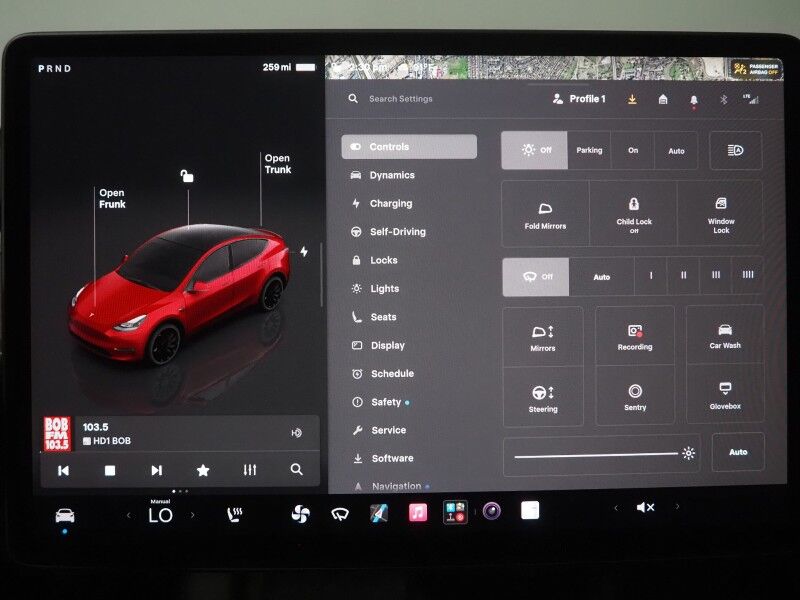Image resolution: width=800 pixels, height=600 pixels.
Task: Open the Lights settings section
Action: click(x=376, y=289)
